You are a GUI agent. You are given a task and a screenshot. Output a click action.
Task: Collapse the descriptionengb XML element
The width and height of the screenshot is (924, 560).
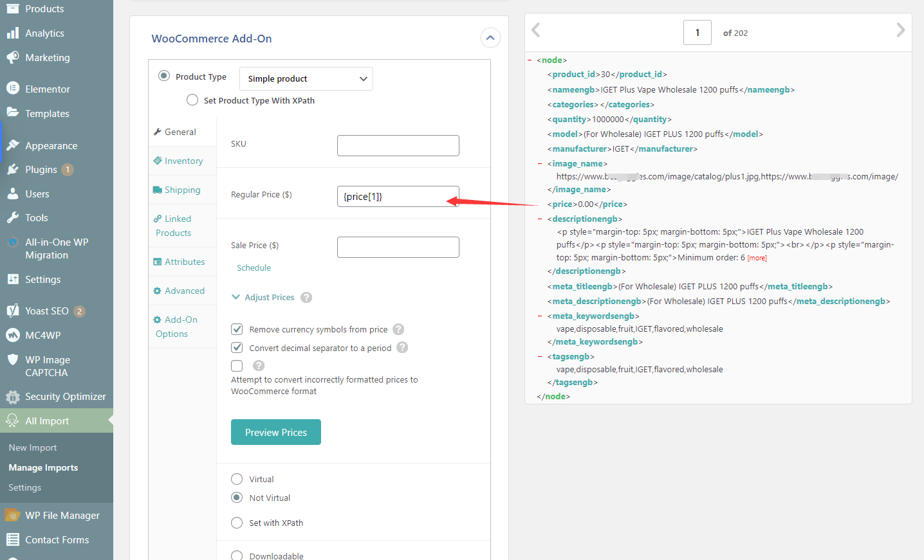click(x=539, y=219)
